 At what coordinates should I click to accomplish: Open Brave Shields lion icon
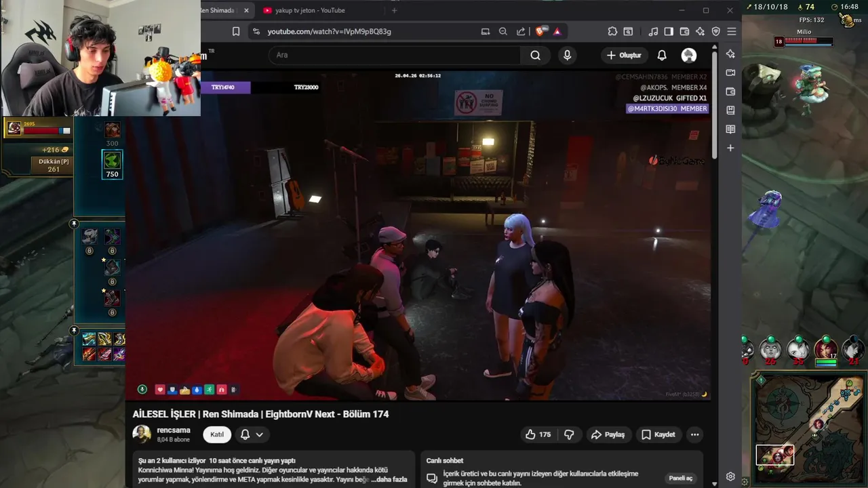click(541, 31)
